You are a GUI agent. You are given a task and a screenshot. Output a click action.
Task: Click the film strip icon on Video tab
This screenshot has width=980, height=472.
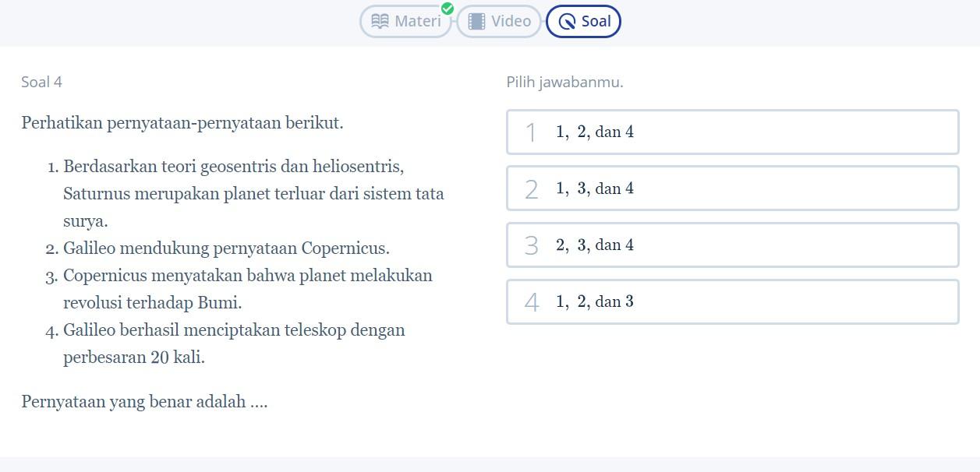point(476,21)
